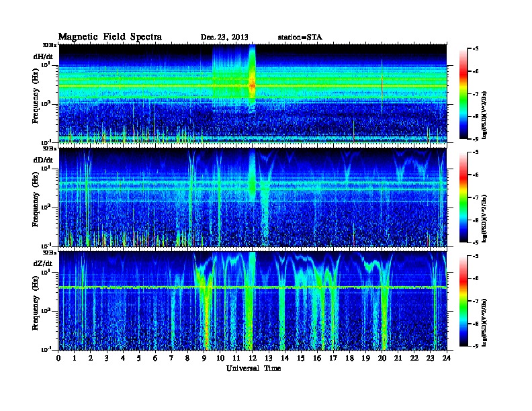
Task: Click the log(PSD) label beside dH/dt color bar
Action: point(485,115)
